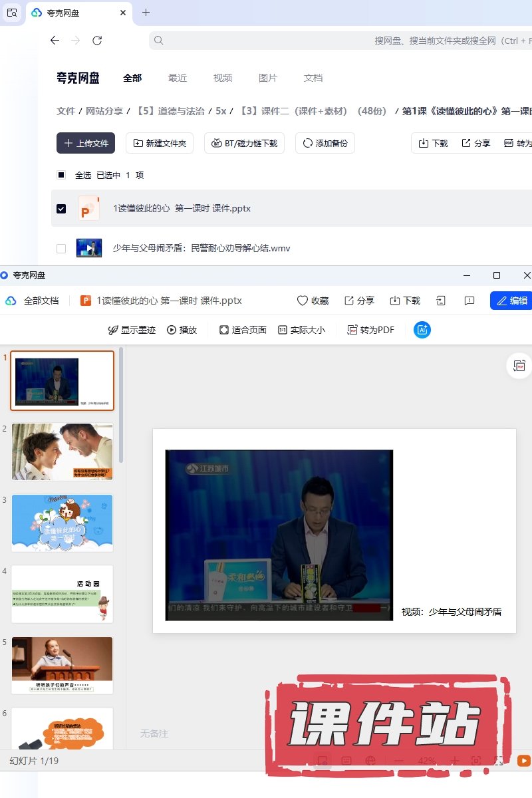Click the browser refresh icon

[97, 41]
